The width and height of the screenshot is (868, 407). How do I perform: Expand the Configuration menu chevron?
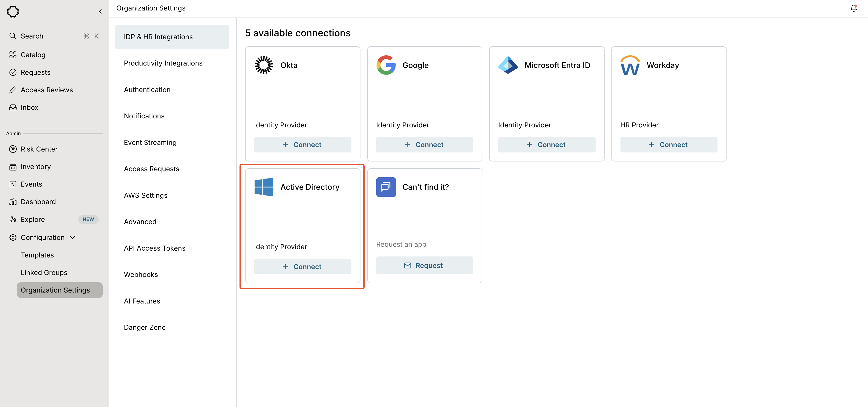pos(72,237)
